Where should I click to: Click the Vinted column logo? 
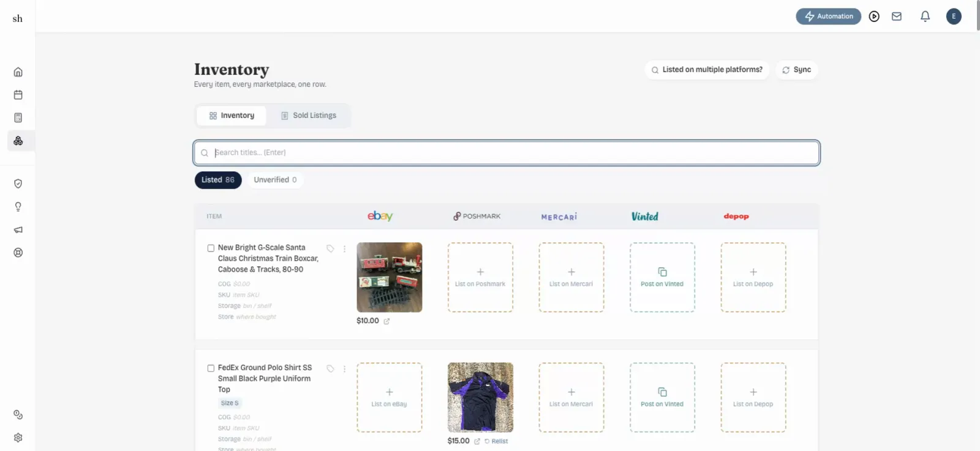(645, 216)
